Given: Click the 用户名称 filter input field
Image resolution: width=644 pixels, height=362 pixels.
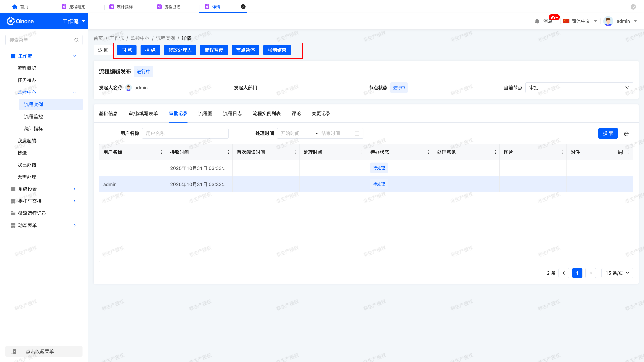Looking at the screenshot, I should (x=185, y=133).
